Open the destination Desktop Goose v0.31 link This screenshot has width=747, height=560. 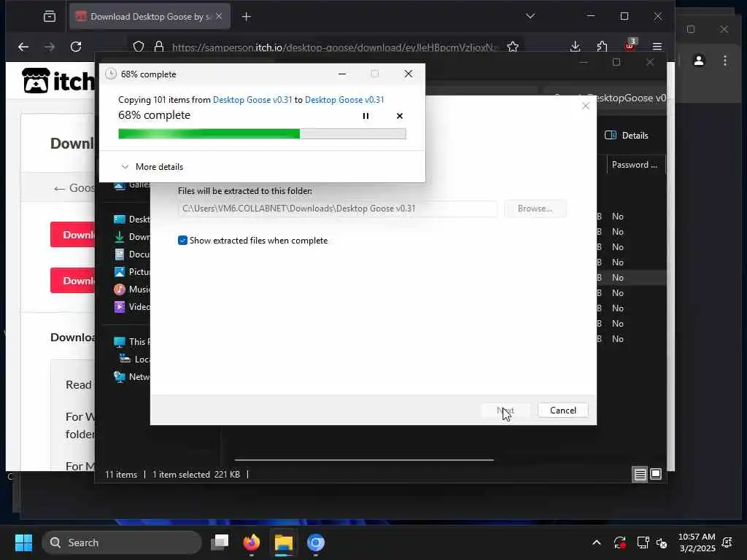coord(344,99)
